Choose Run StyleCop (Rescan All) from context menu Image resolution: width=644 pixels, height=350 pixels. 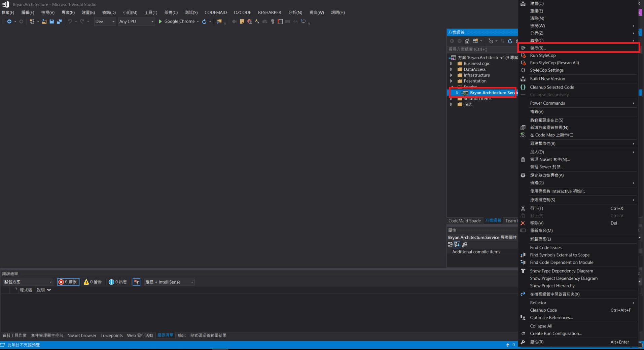578,63
